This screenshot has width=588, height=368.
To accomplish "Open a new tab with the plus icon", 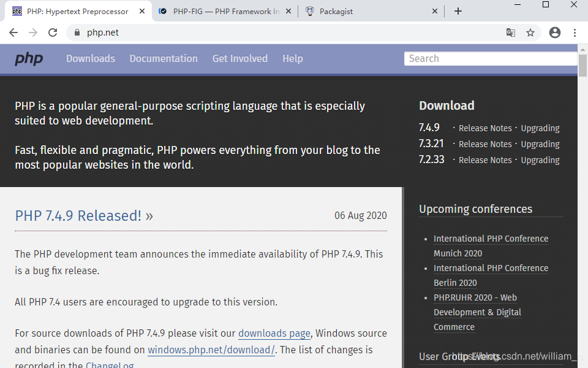I will click(x=459, y=10).
